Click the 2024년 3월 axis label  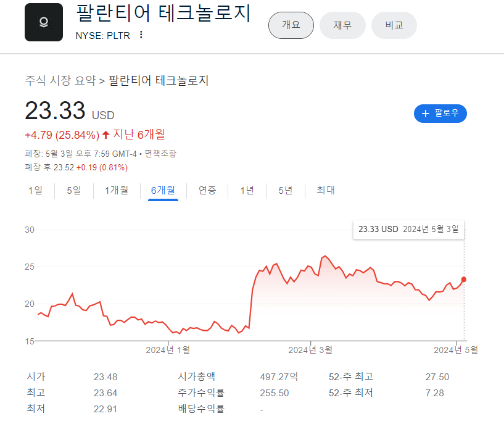point(310,350)
